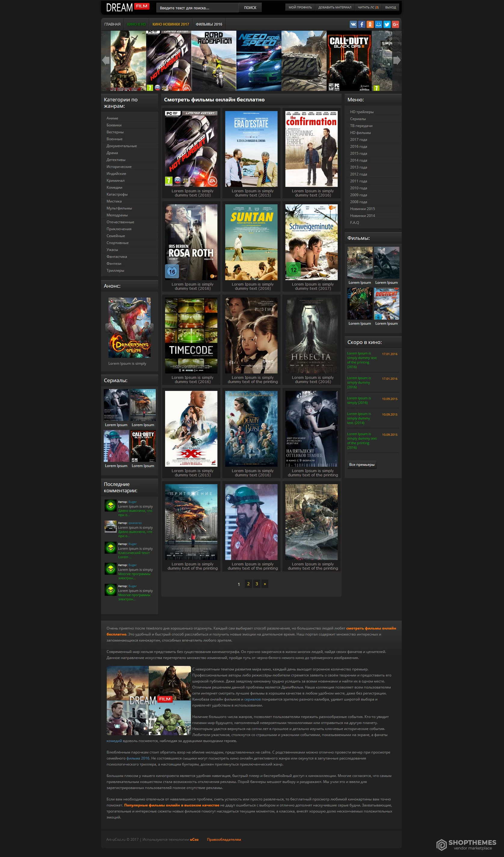Open the Suntan movie poster
This screenshot has width=504, height=857.
(x=251, y=242)
